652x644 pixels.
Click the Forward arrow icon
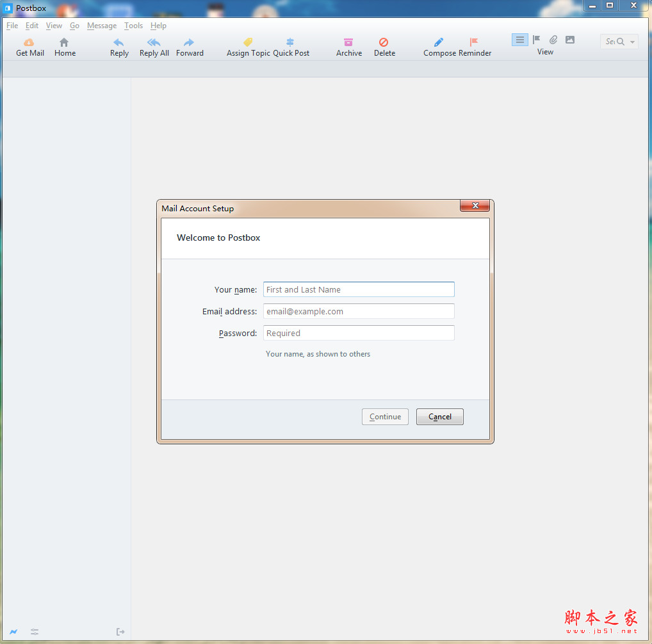click(189, 42)
